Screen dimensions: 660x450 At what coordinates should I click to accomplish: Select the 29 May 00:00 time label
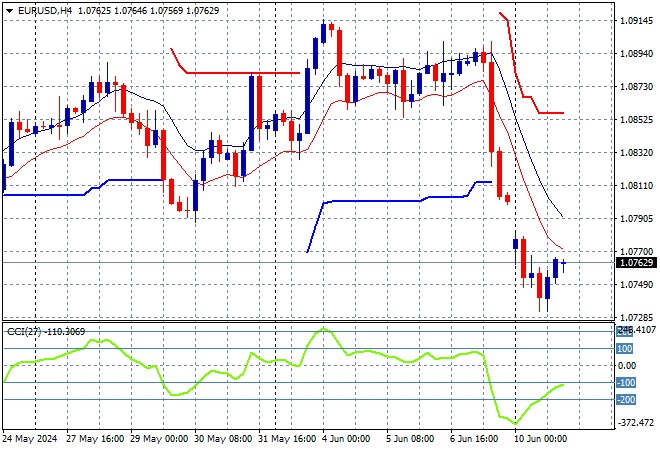click(x=159, y=439)
